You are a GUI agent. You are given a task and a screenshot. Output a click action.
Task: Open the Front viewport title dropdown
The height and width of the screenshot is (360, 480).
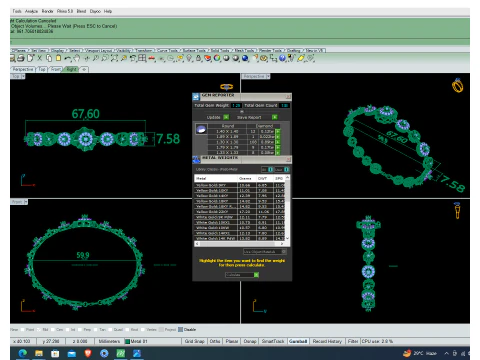[x=26, y=202]
